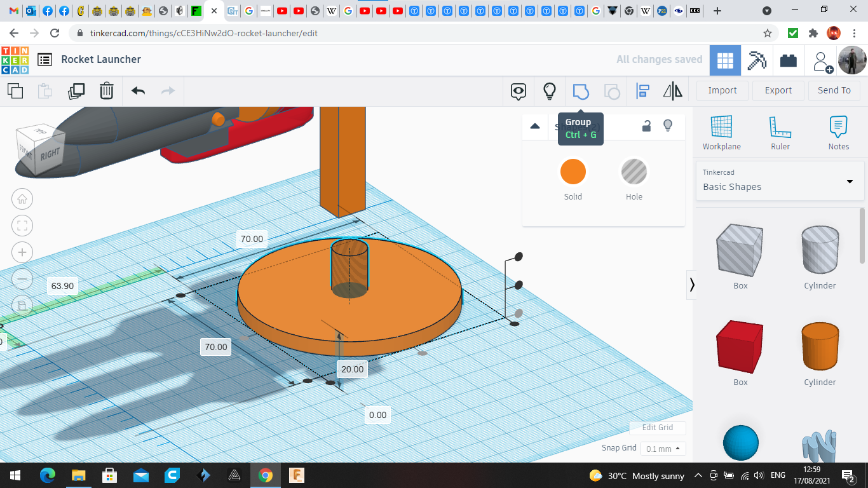868x488 pixels.
Task: Click the Import button
Action: tap(722, 90)
